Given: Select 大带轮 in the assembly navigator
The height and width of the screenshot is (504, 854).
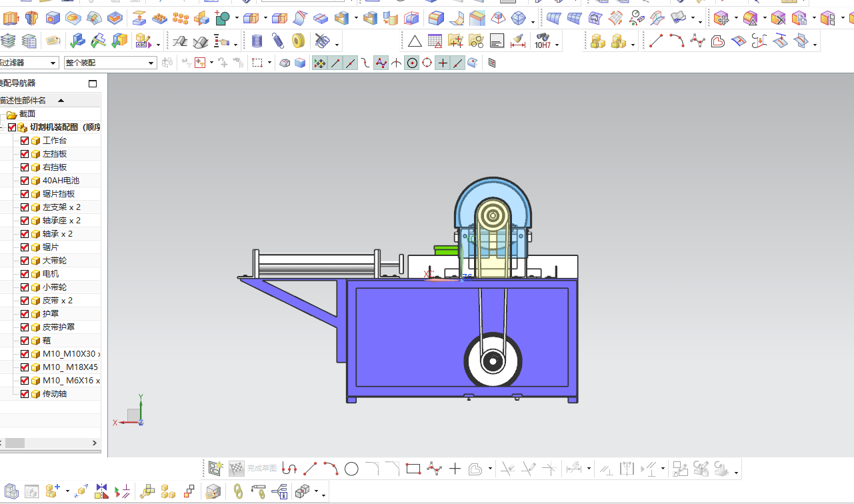Looking at the screenshot, I should [55, 261].
